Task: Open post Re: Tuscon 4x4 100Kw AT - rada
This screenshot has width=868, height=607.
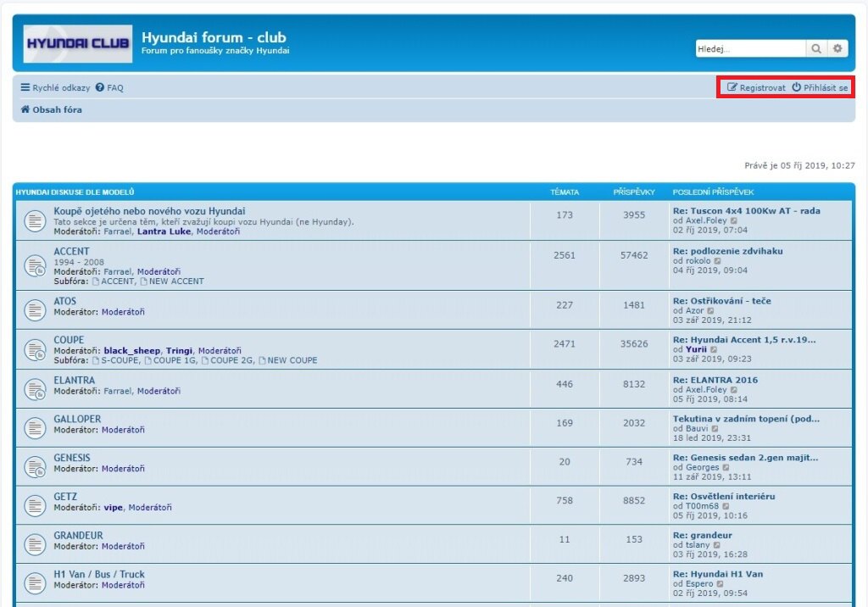Action: (x=746, y=211)
